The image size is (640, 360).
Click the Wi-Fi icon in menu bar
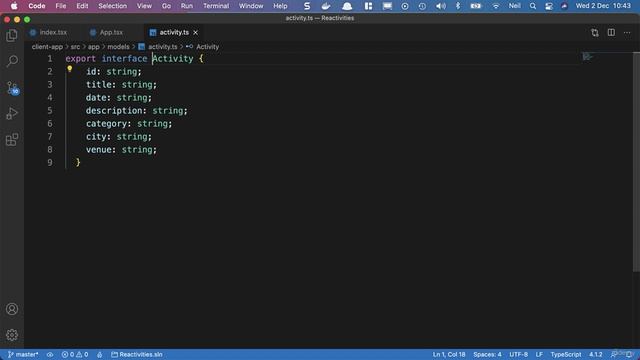tap(496, 6)
